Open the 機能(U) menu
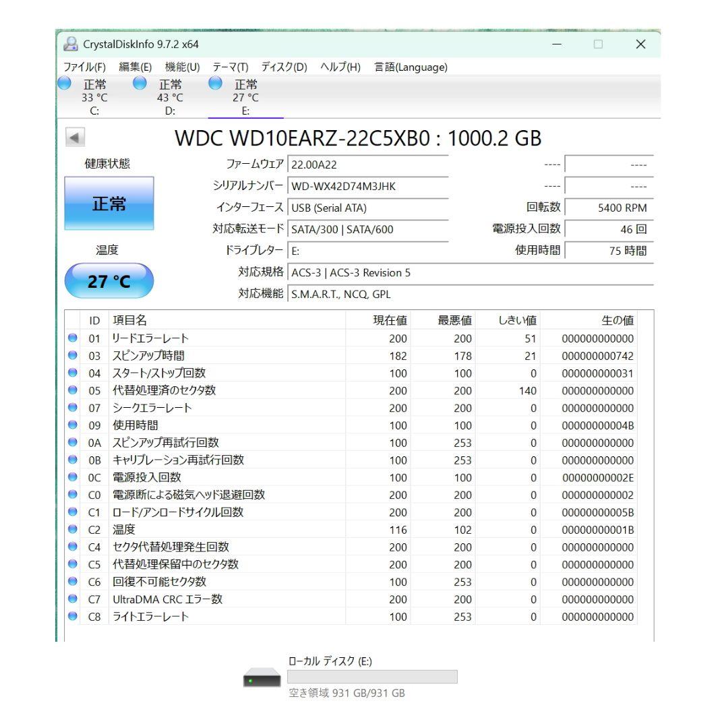Viewport: 722px width, 728px height. click(x=183, y=67)
